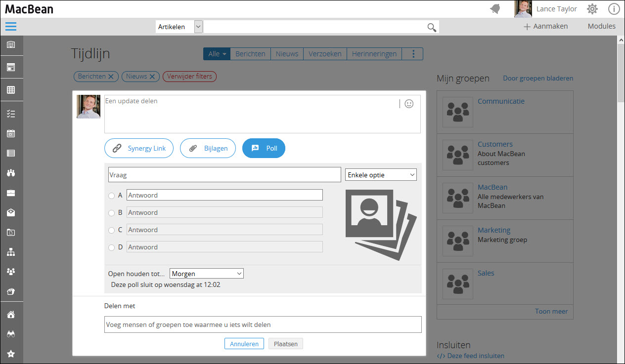Open the home icon in sidebar
The height and width of the screenshot is (364, 625).
pos(11,315)
